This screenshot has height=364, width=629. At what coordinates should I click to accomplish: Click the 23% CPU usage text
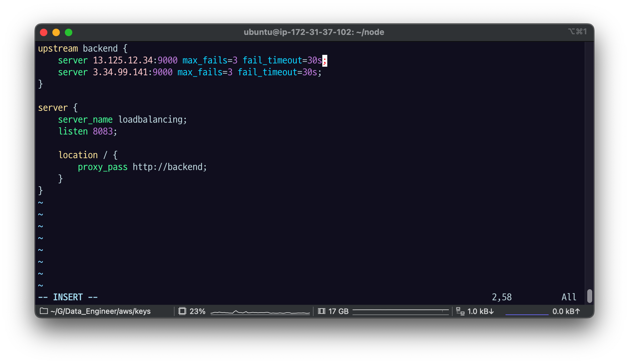[197, 311]
